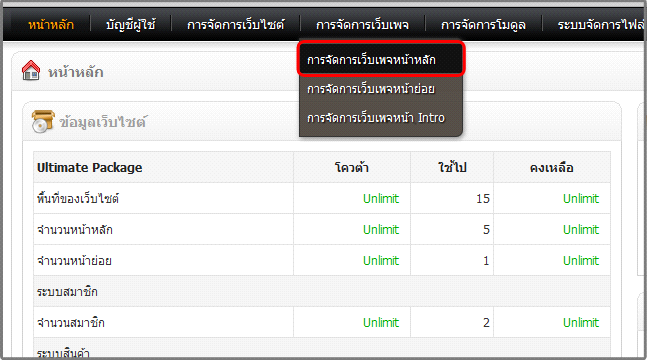The image size is (647, 360).
Task: Click the ระบบสมาชิก section row
Action: [322, 291]
